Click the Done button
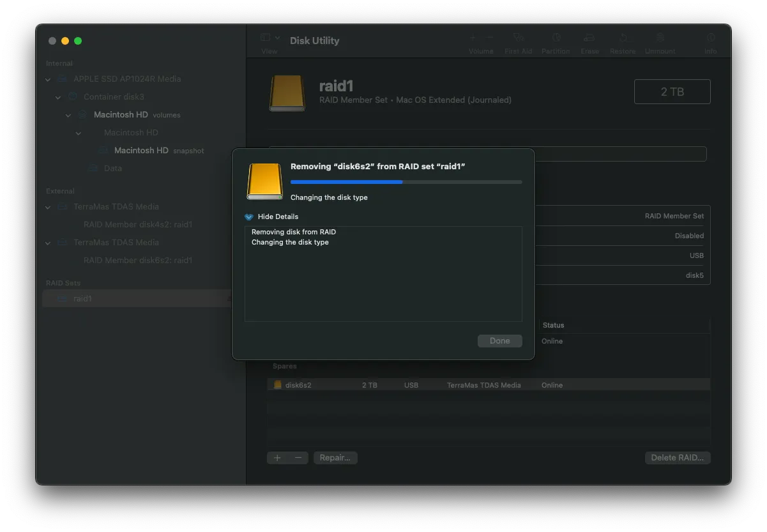Image resolution: width=767 pixels, height=532 pixels. tap(499, 341)
